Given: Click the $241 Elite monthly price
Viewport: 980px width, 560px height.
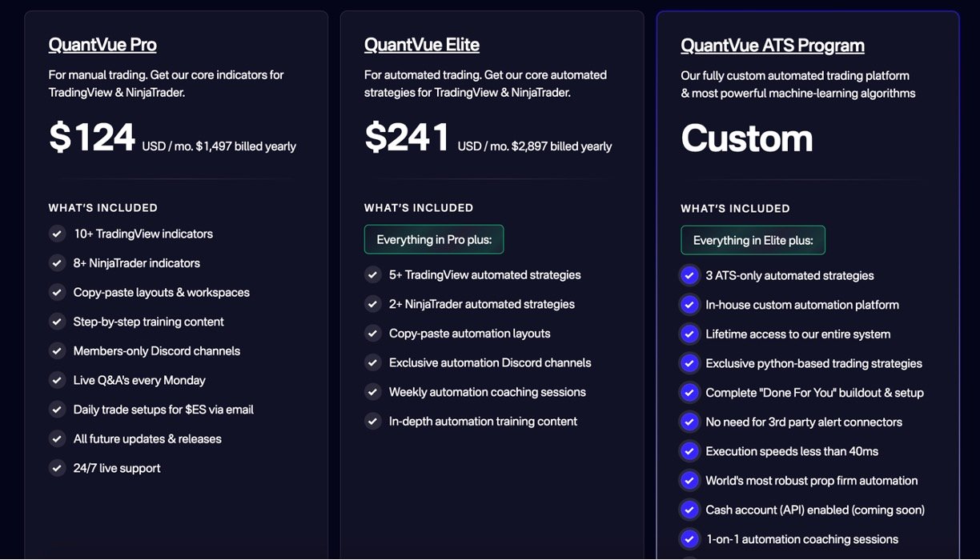Looking at the screenshot, I should (408, 138).
